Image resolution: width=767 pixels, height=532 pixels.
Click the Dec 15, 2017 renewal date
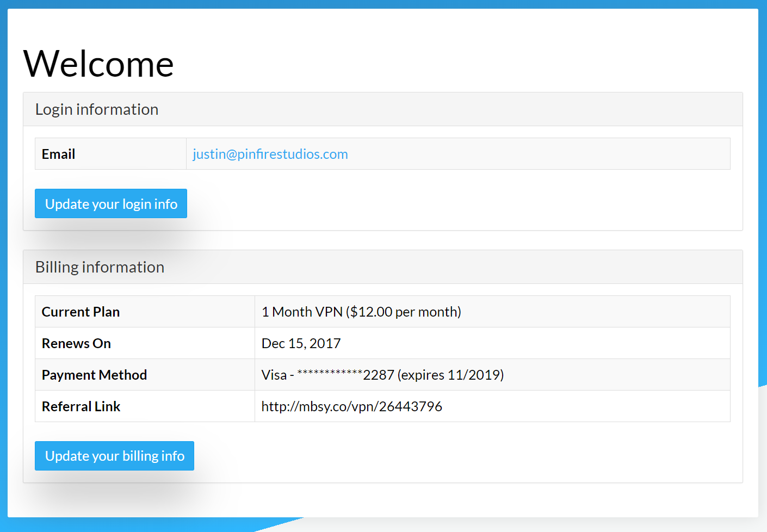pos(301,344)
